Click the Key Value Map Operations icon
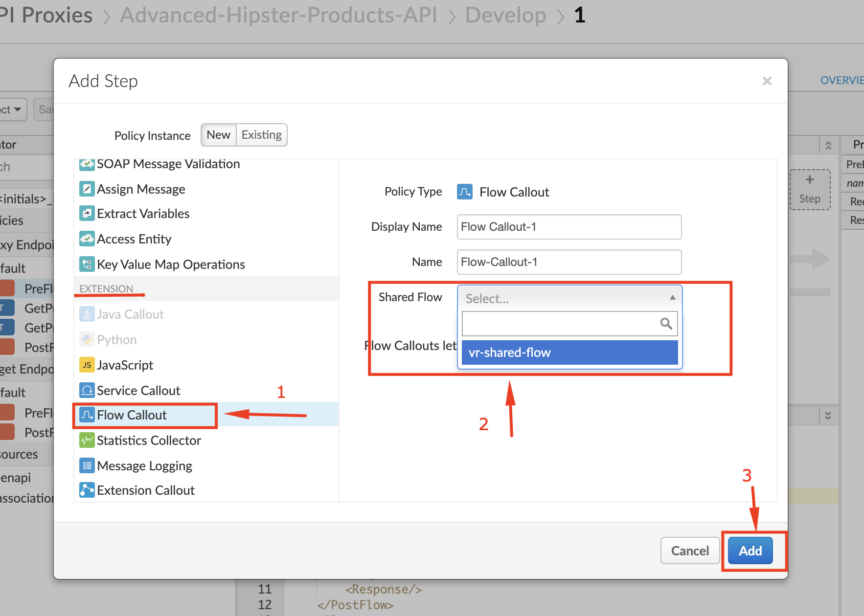 [87, 264]
